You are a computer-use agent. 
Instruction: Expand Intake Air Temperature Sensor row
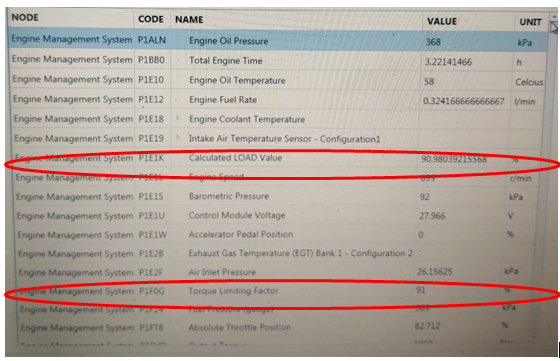tap(178, 137)
